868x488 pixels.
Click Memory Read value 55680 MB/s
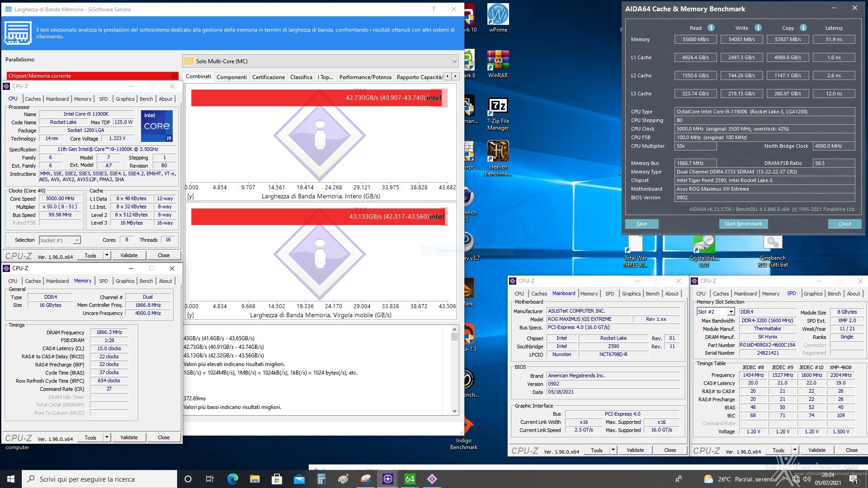pos(695,39)
